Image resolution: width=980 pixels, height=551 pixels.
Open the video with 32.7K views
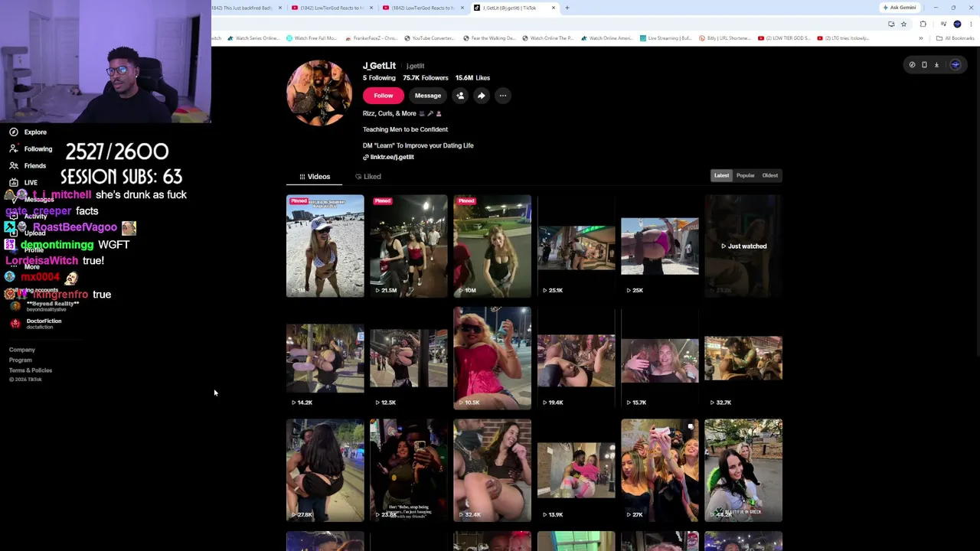coord(743,358)
